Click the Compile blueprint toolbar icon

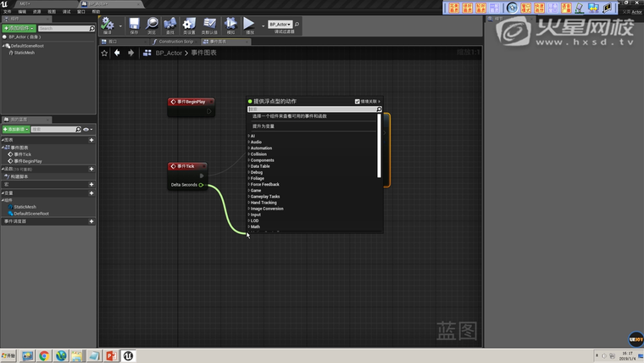coord(108,24)
